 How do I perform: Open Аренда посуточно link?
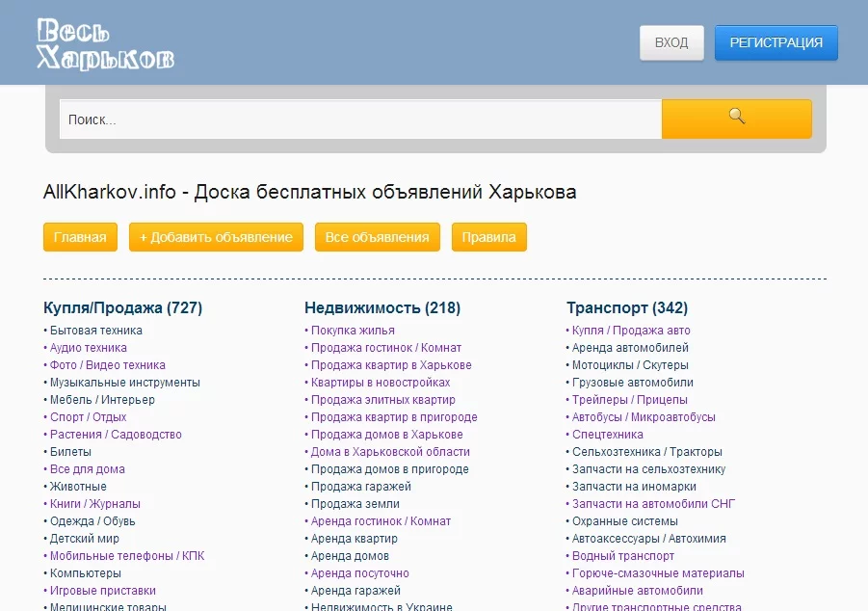coord(360,573)
